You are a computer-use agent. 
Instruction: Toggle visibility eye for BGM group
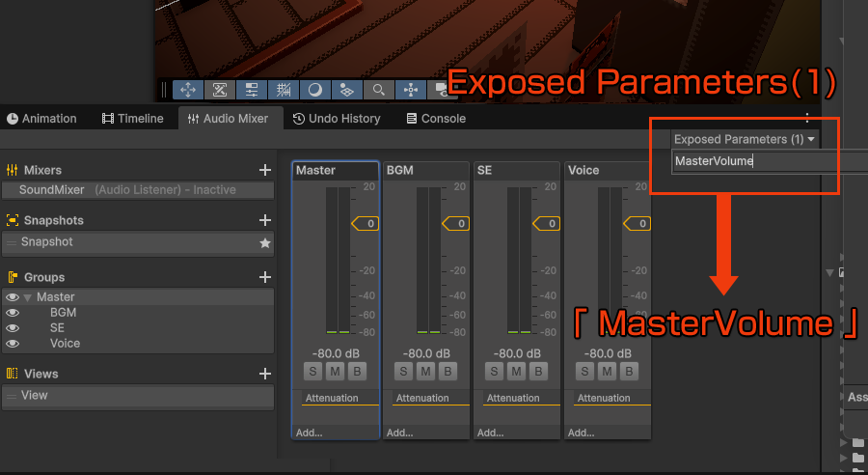point(13,313)
